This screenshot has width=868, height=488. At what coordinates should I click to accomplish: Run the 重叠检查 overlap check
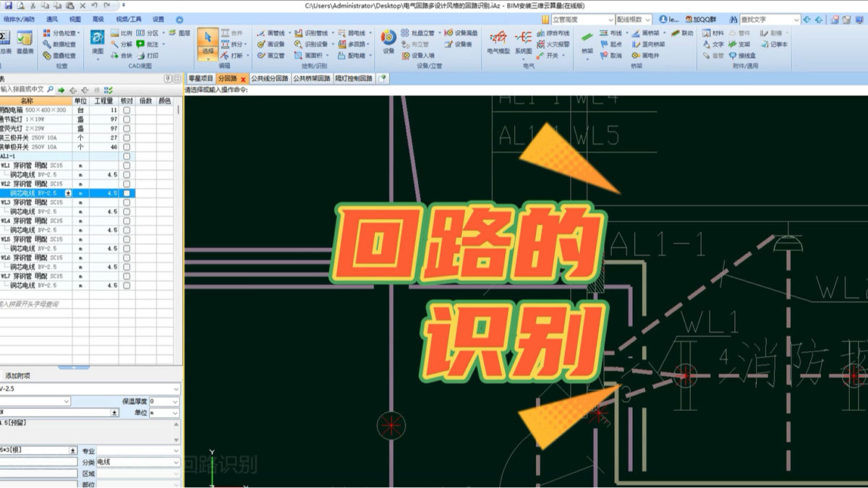(x=59, y=56)
